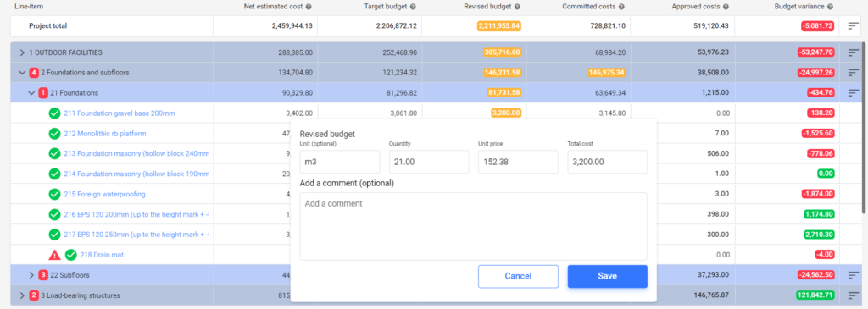
Task: Open 212 Monolithic rb platform line item
Action: point(104,133)
